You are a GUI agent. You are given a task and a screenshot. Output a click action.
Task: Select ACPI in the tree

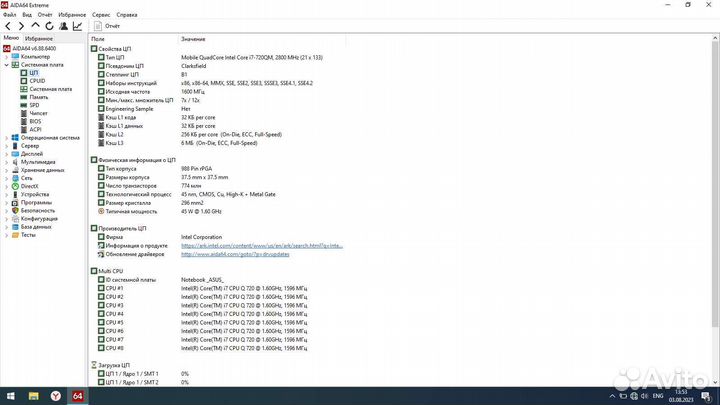35,129
